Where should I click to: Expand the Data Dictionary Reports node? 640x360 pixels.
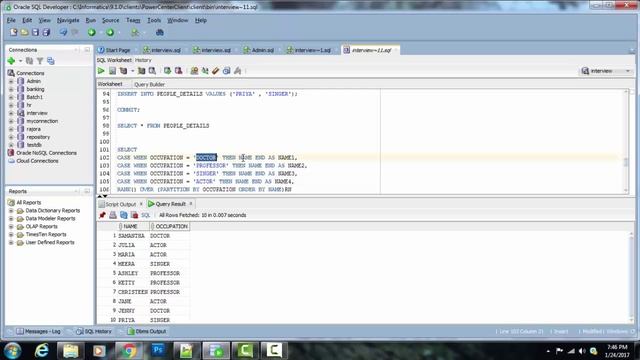(x=11, y=211)
